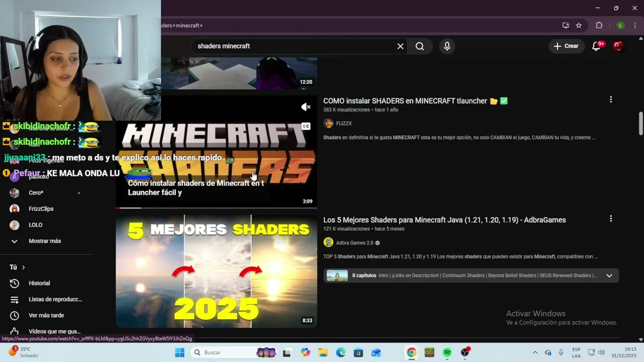Open File Explorer from the taskbar
The width and height of the screenshot is (644, 362).
pyautogui.click(x=323, y=352)
